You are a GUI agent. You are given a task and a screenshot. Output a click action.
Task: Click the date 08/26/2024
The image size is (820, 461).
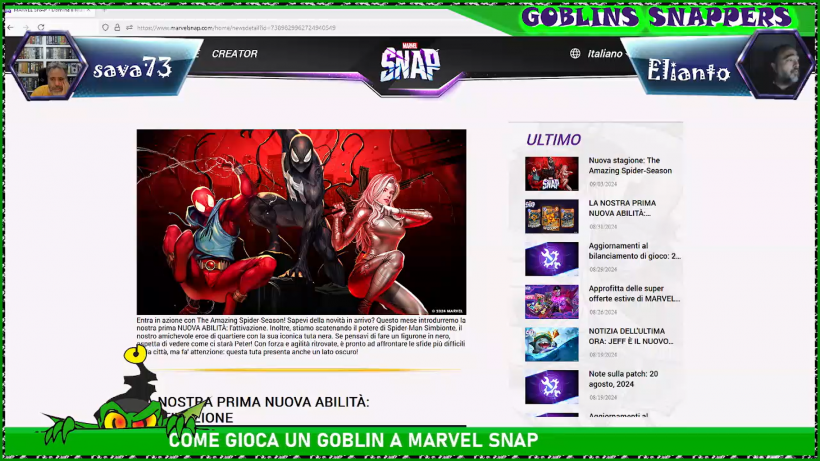tap(603, 312)
